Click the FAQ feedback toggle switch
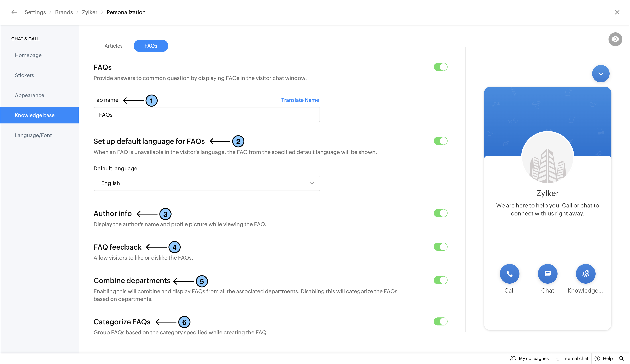Screen dimensions: 630x364 pyautogui.click(x=440, y=247)
